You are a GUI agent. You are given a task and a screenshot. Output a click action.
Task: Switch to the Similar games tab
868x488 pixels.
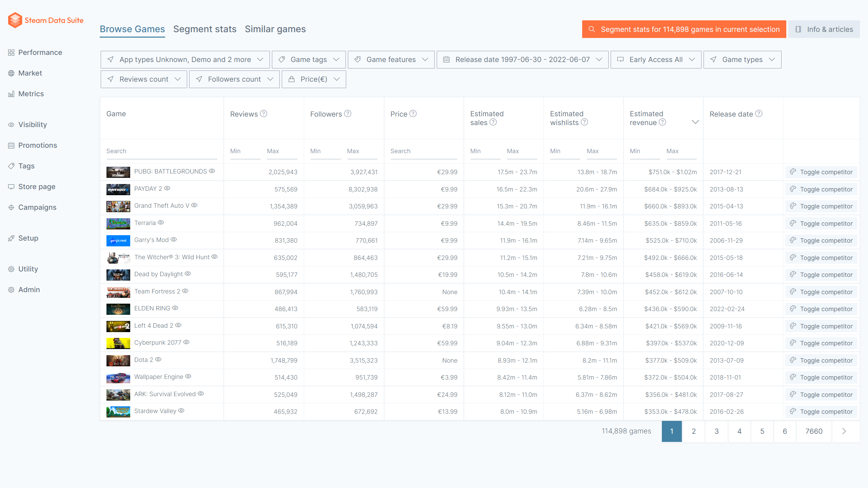[x=275, y=29]
